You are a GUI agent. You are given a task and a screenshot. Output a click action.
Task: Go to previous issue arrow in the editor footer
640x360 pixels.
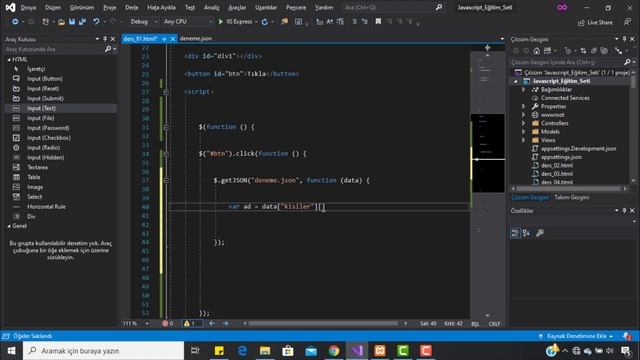[x=212, y=323]
